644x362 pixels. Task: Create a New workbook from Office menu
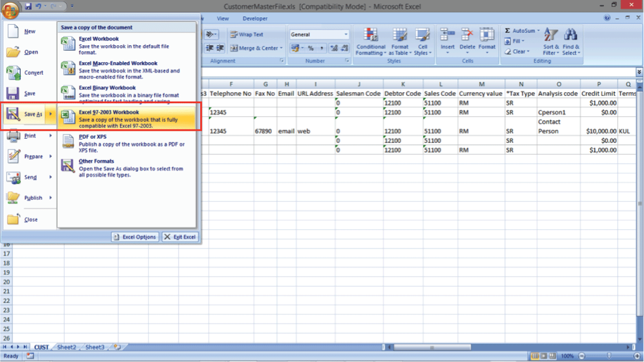(29, 31)
